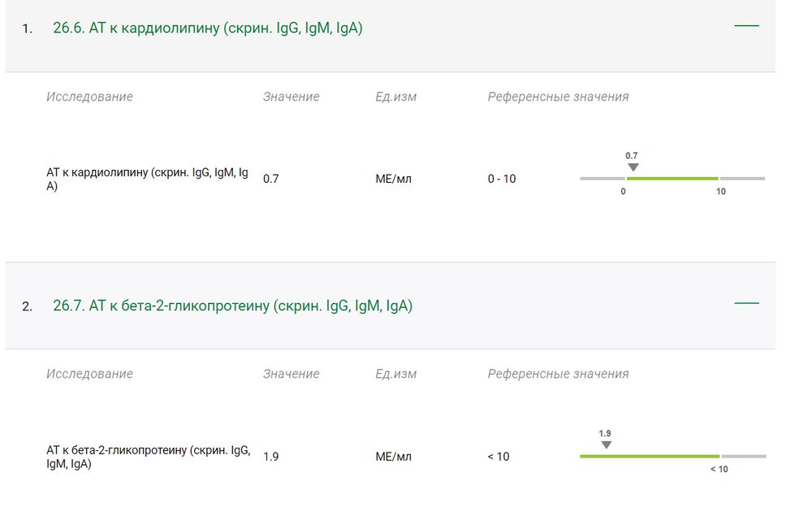Collapse the 26.7 бета-2-гликопротеину section dash icon
812x516 pixels.
[746, 304]
